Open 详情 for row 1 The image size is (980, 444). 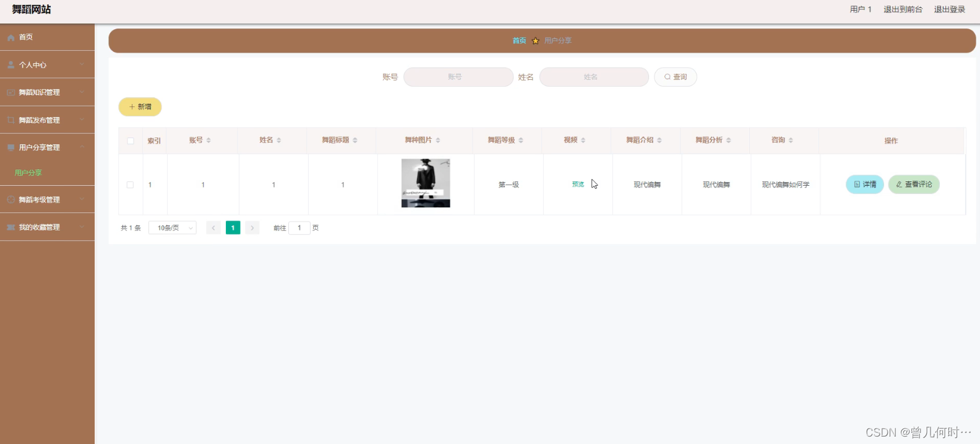pos(865,185)
